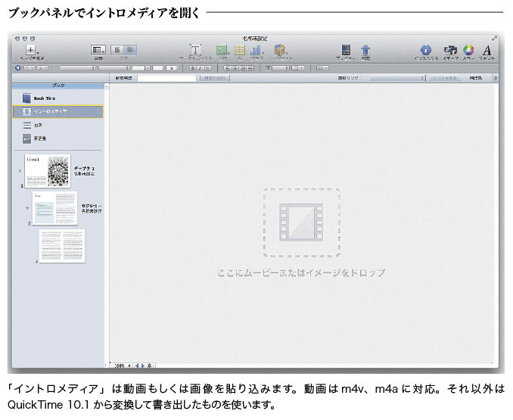513x420 pixels.
Task: Select the page 3 thumbnail
Action: coord(62,246)
